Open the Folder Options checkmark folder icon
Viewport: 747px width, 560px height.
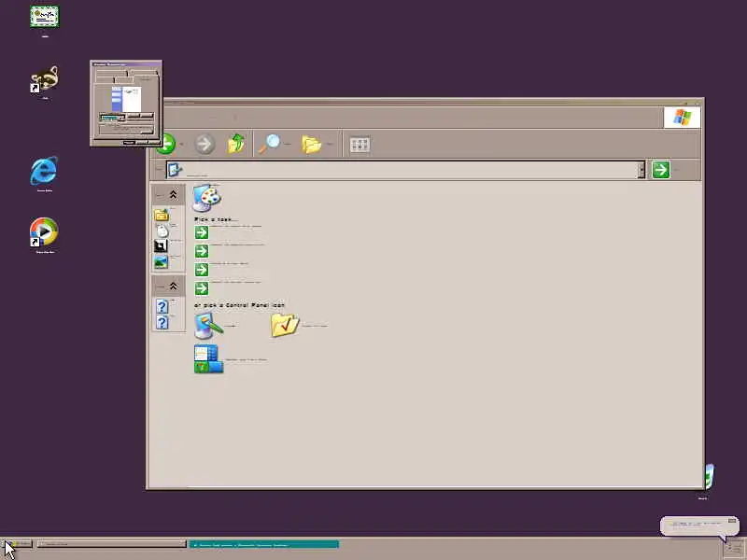285,325
